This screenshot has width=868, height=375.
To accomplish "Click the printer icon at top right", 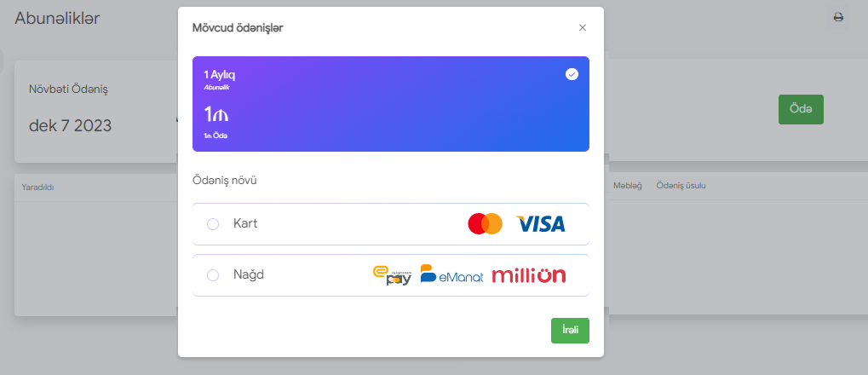I will (x=838, y=17).
